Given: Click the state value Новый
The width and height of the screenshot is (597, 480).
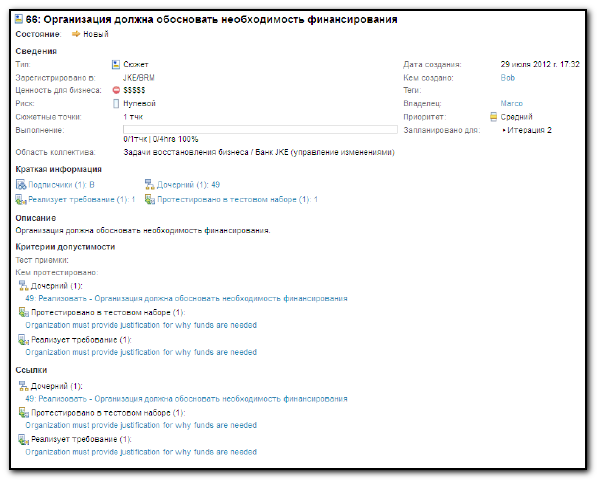Looking at the screenshot, I should click(96, 34).
